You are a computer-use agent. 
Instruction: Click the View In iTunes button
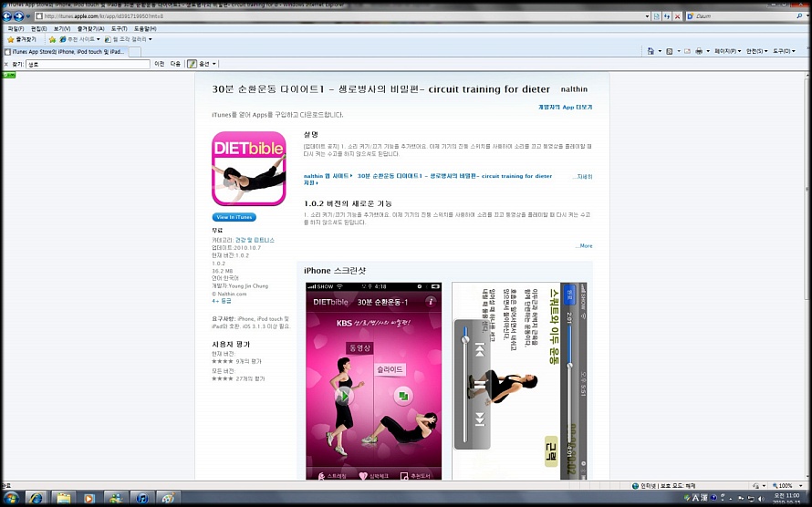click(x=234, y=217)
